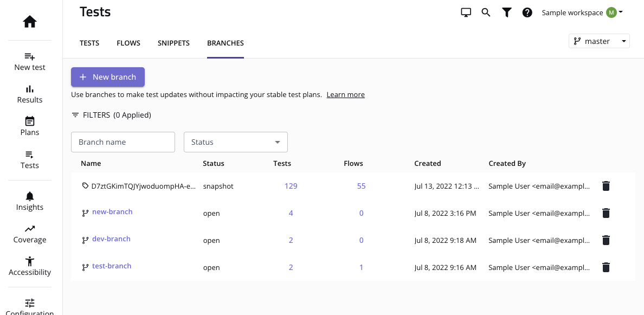
Task: Delete the new-branch row
Action: tap(606, 213)
